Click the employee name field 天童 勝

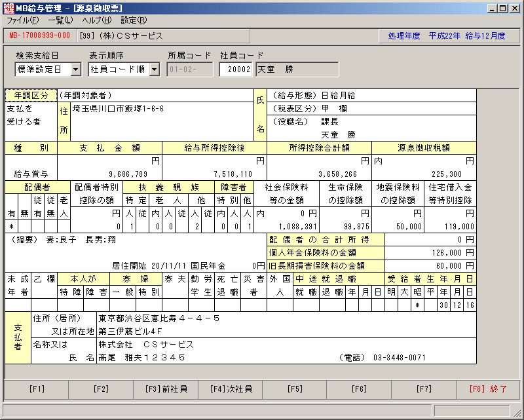tap(297, 69)
